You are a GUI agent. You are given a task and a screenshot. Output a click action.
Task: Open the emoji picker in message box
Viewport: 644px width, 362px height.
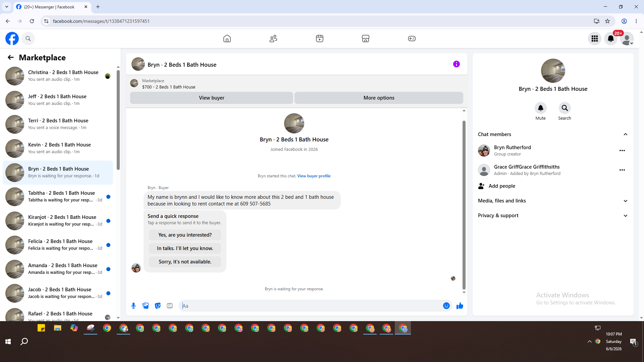point(446,306)
